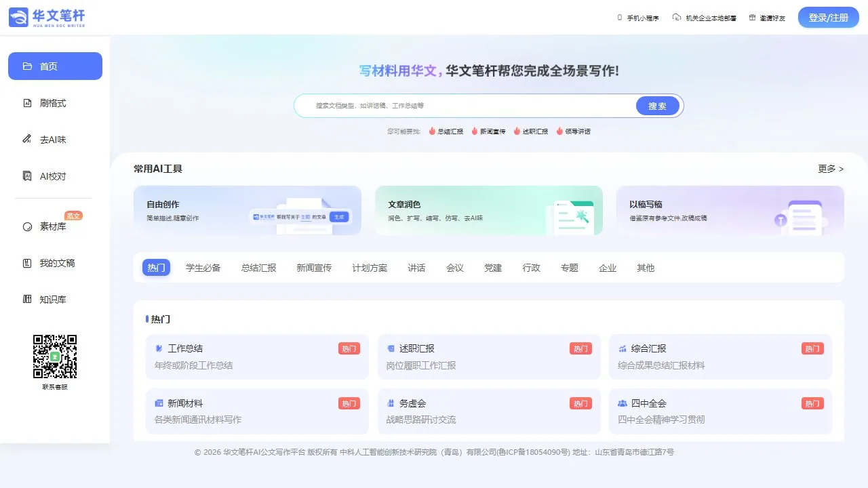Click the 述职汇报 card icon

[x=391, y=348]
